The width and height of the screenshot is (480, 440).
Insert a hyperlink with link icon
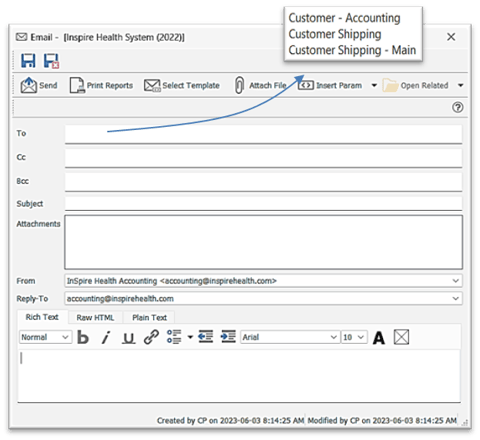point(151,337)
